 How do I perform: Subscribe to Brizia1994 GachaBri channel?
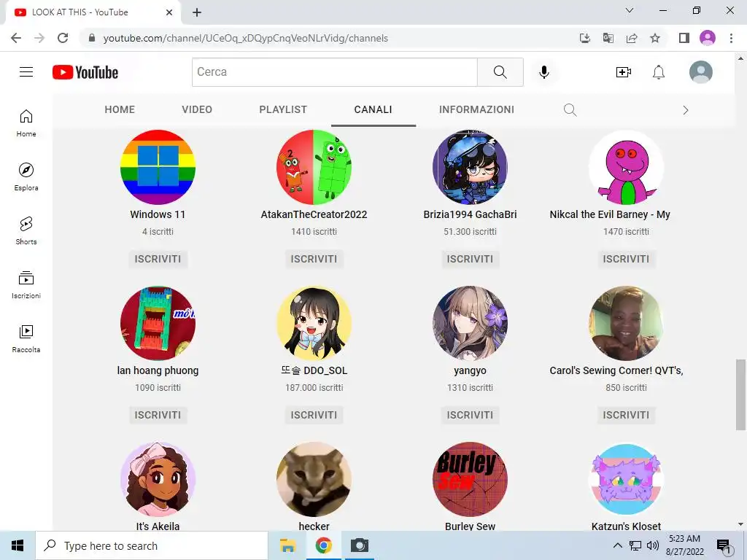(471, 259)
